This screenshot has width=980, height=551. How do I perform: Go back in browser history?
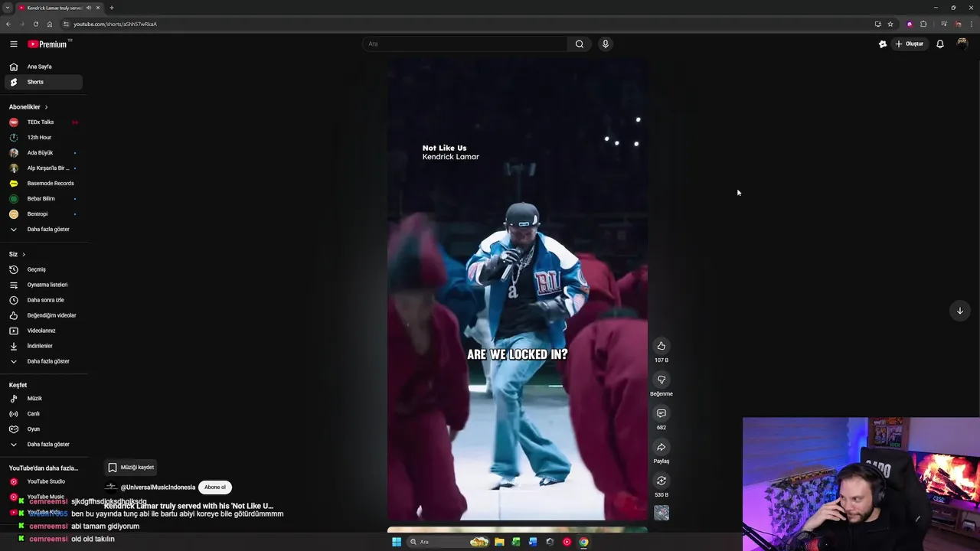pyautogui.click(x=8, y=24)
